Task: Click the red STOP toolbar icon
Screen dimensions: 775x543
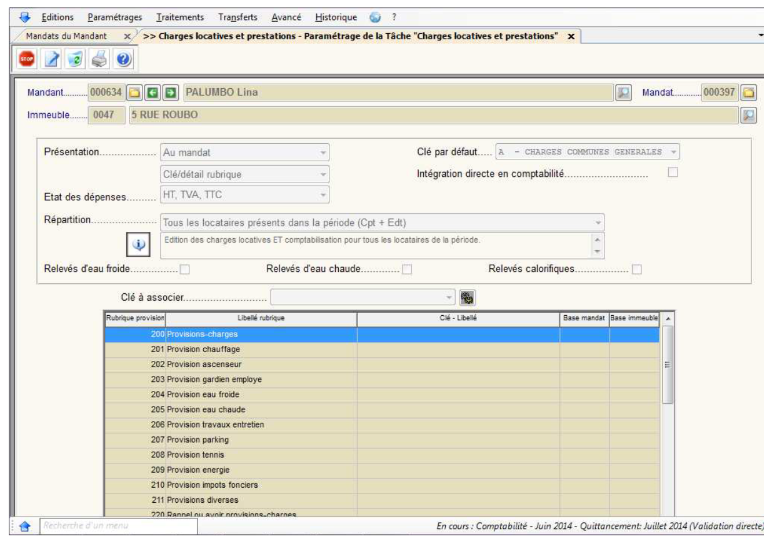Action: coord(27,60)
